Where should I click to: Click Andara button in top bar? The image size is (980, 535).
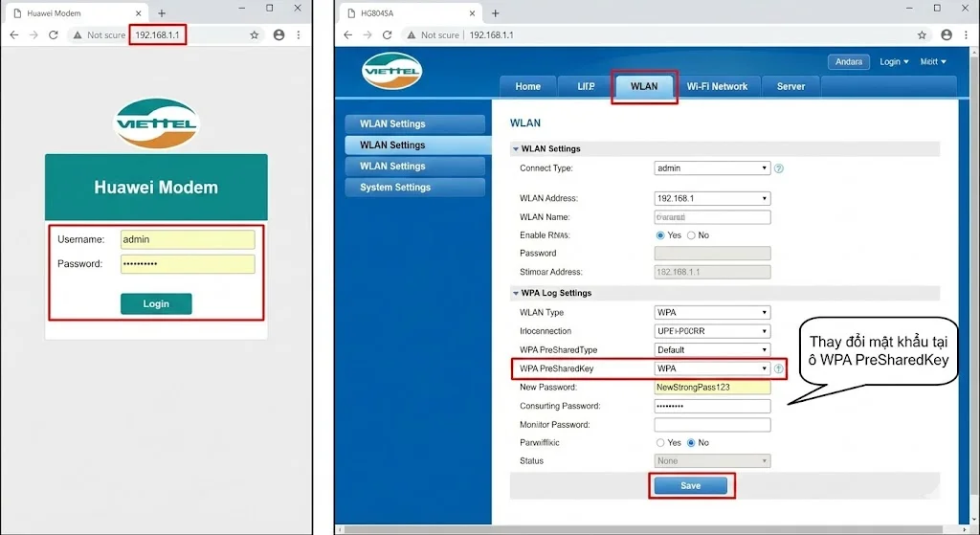[x=849, y=62]
